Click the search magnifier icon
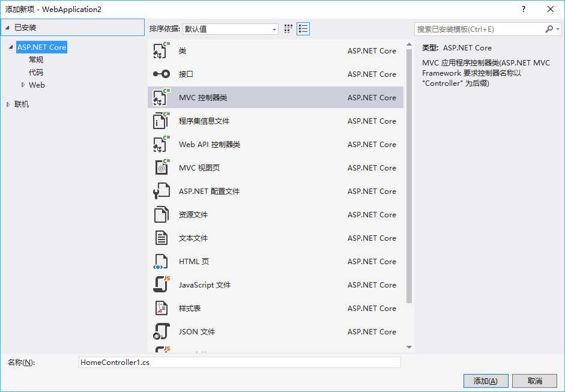Screen dimensions: 565x392 coord(548,29)
